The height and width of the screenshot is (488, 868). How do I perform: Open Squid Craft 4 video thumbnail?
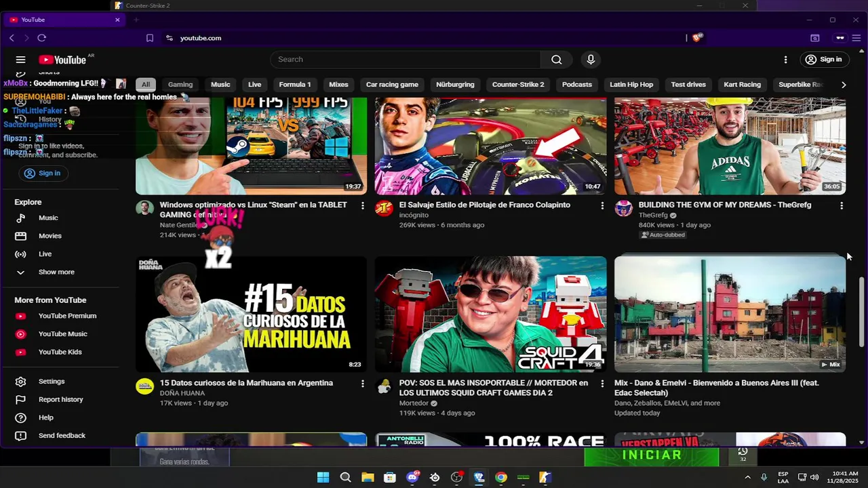(x=491, y=314)
